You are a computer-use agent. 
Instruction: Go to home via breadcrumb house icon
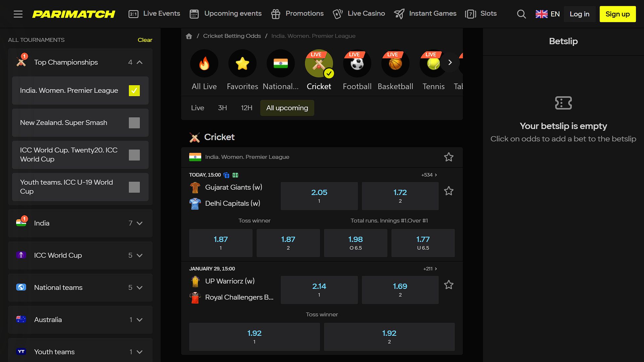pyautogui.click(x=189, y=36)
